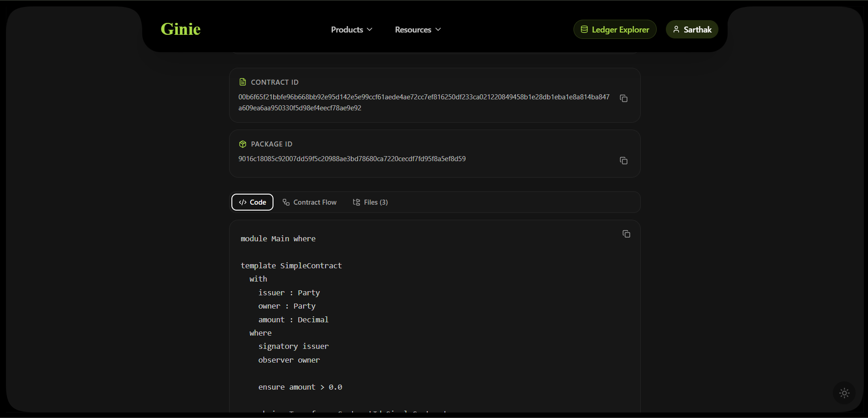Screen dimensions: 868x418
Task: Click the 'module Main where' code line
Action: [x=278, y=239]
